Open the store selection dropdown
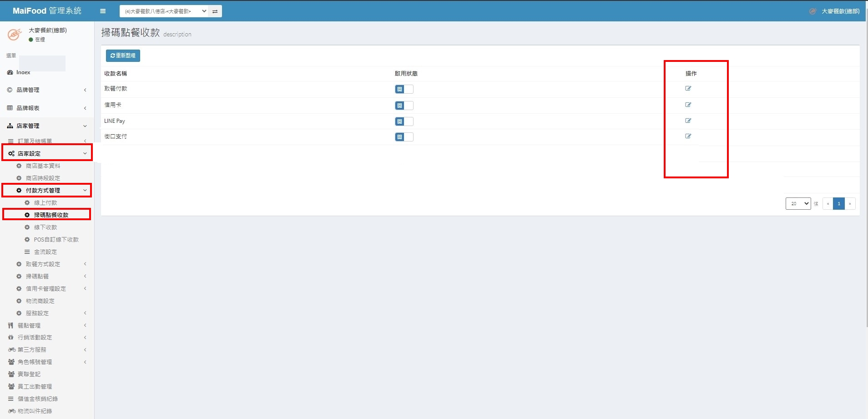Screen dimensions: 868x419 coord(164,11)
